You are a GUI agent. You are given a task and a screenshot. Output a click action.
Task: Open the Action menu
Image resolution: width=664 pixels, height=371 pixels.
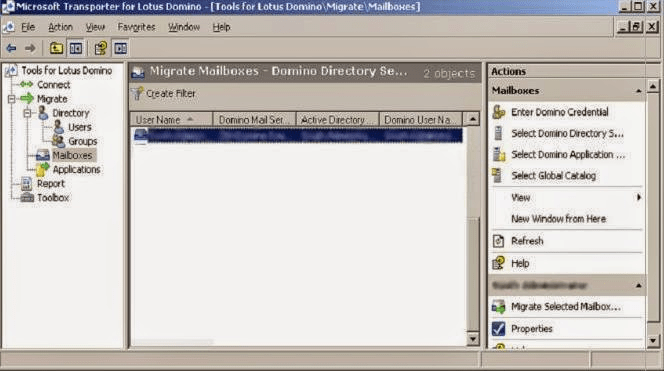pos(60,27)
